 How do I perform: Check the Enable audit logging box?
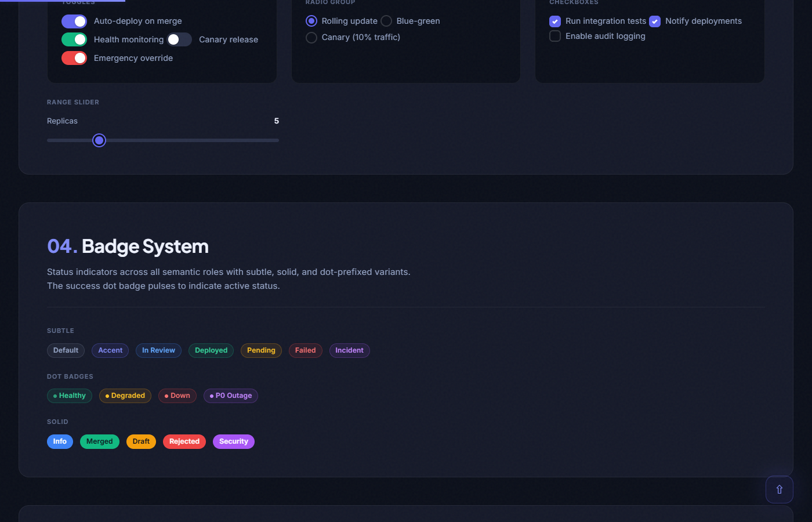(555, 37)
